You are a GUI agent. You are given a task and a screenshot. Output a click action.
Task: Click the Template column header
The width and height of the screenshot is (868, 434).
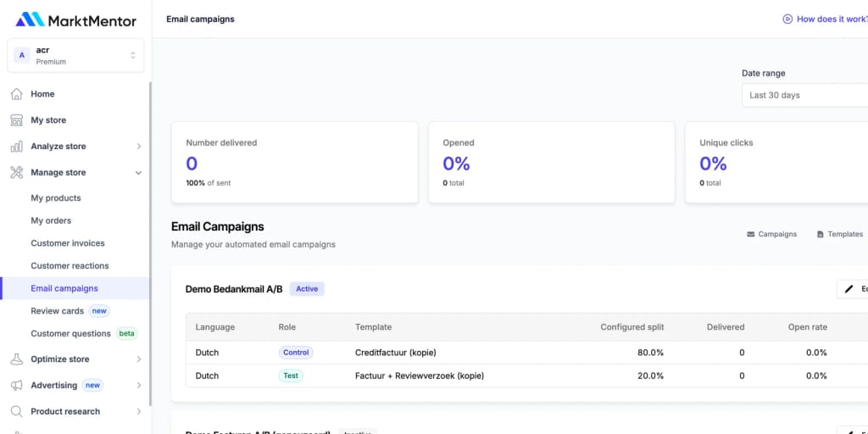pos(374,327)
